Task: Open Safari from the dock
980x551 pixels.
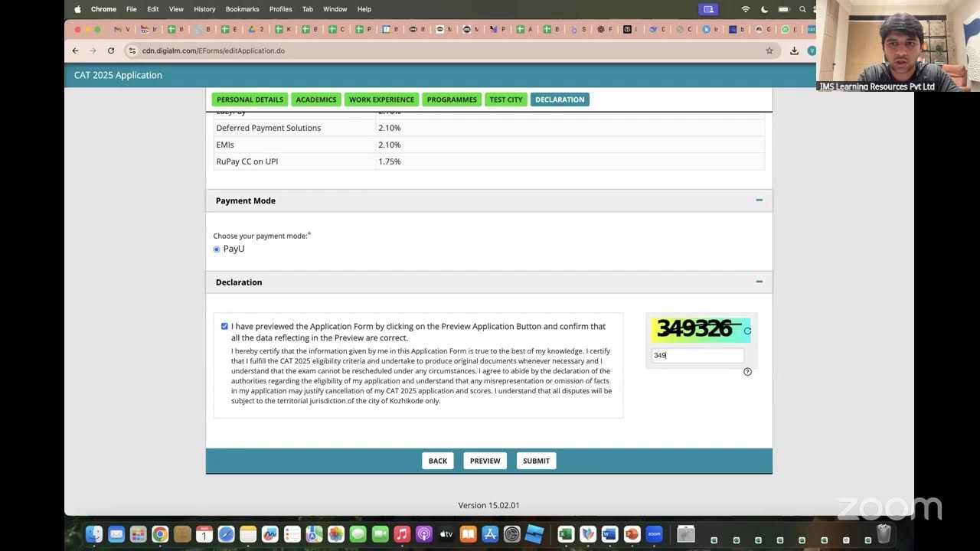Action: (x=226, y=534)
